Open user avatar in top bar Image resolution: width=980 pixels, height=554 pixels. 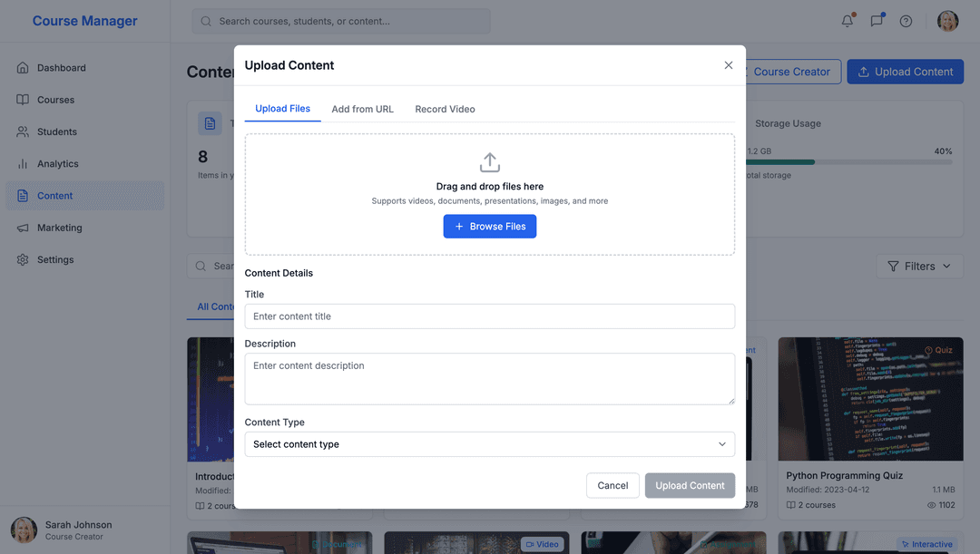click(947, 21)
